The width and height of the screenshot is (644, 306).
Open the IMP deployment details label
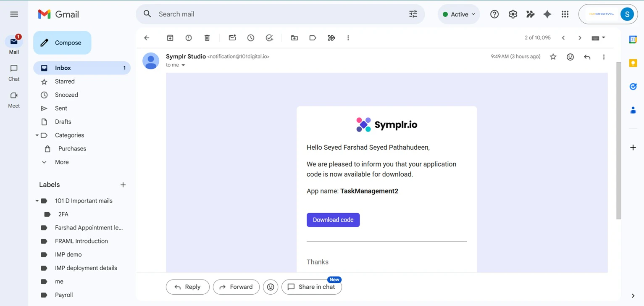tap(82, 268)
